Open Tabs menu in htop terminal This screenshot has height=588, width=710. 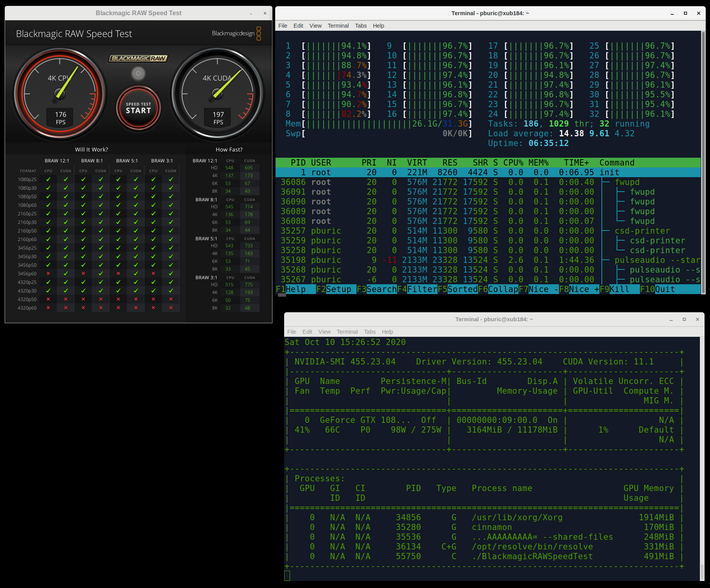tap(360, 26)
